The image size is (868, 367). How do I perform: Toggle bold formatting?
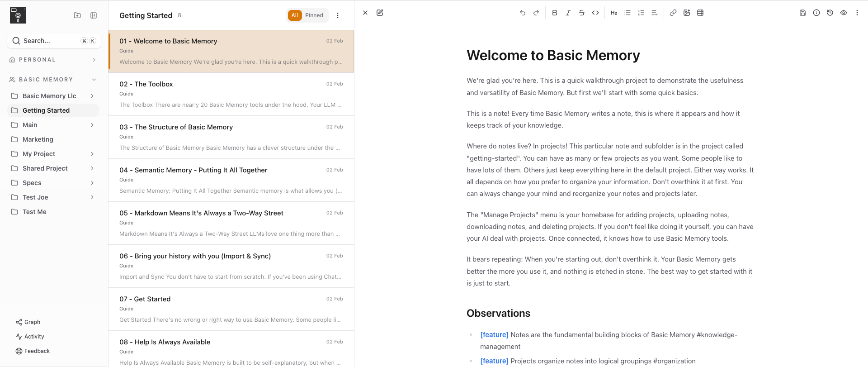pyautogui.click(x=555, y=13)
